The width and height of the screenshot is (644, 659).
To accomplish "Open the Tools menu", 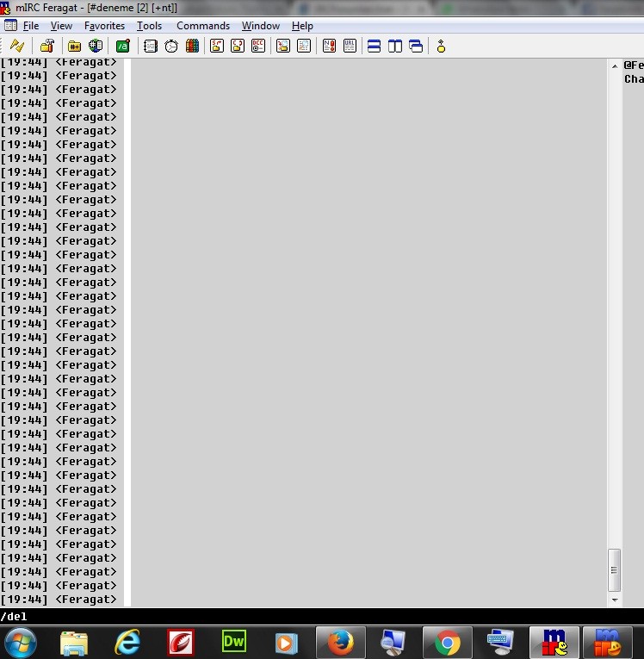I will (149, 26).
